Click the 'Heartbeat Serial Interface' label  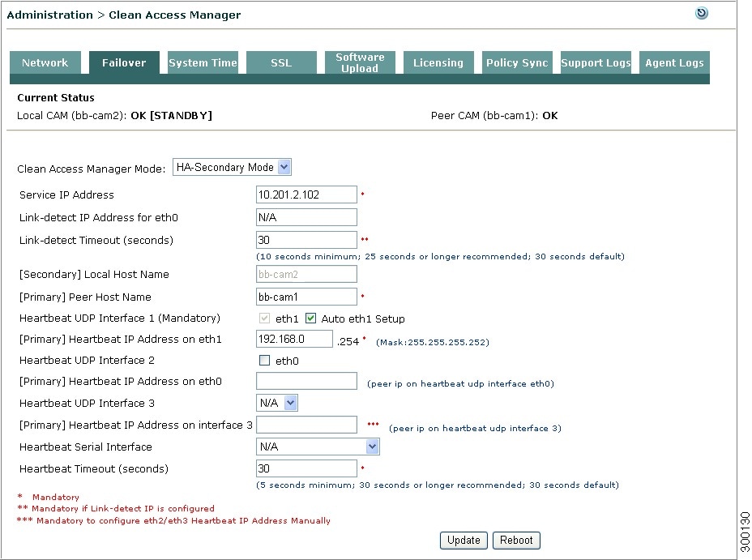point(86,447)
